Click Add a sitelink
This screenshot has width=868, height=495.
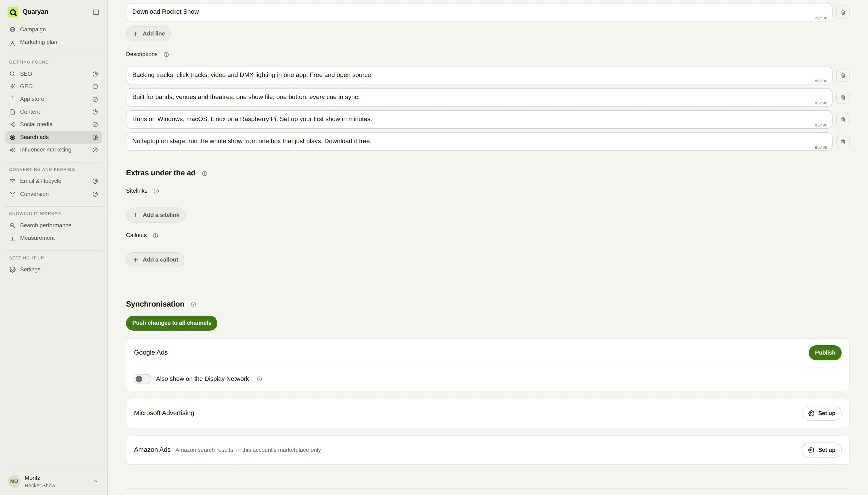pos(156,215)
